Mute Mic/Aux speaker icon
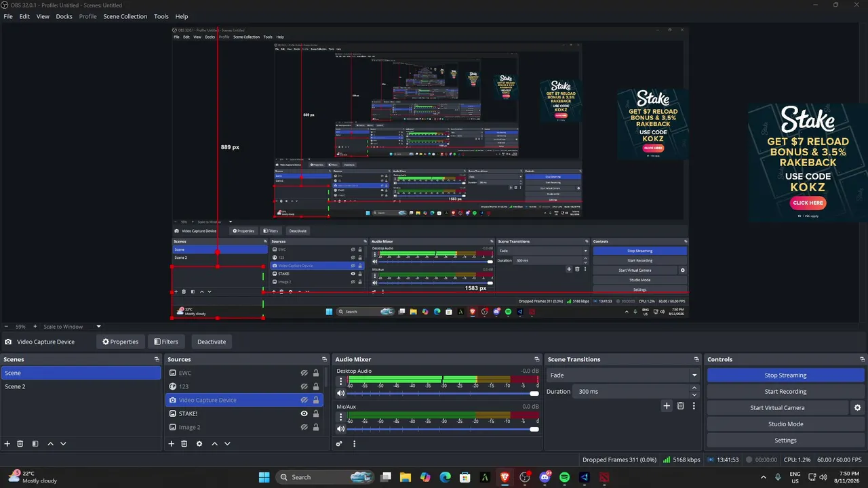 [341, 428]
